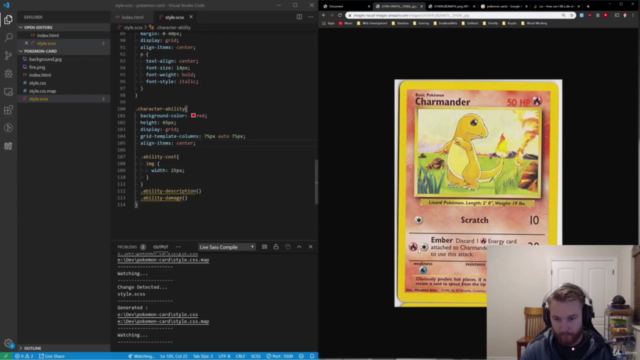
Task: Click the editor vertical scrollbar
Action: 316,182
